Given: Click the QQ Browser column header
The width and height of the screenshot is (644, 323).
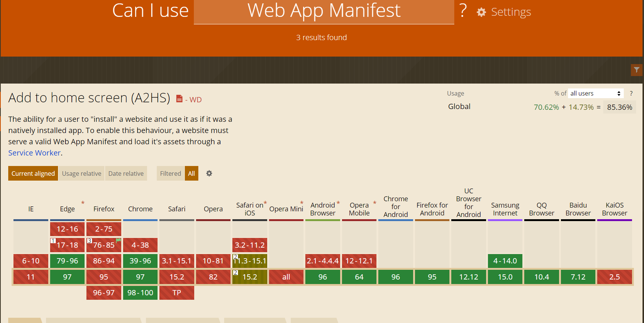Looking at the screenshot, I should (541, 209).
